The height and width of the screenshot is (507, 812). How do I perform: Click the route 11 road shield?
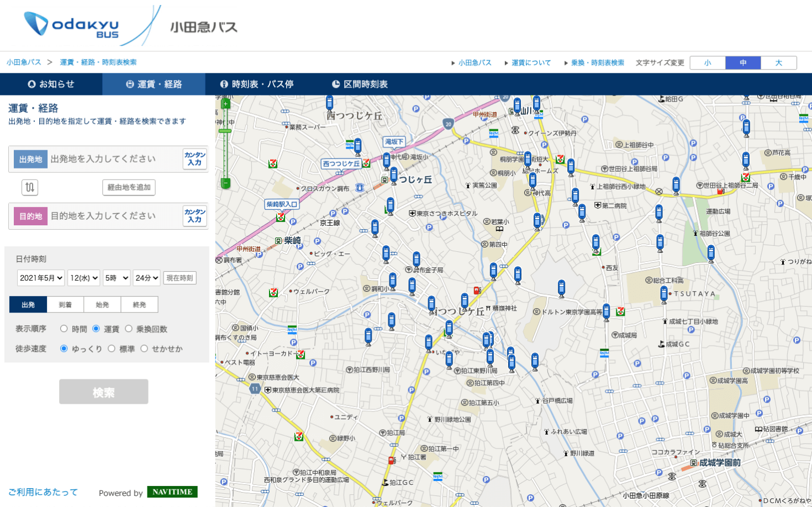(x=255, y=389)
